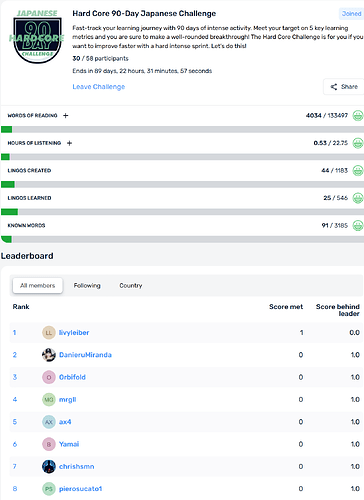Open the Orbifold profile link
This screenshot has width=364, height=500.
coord(72,377)
